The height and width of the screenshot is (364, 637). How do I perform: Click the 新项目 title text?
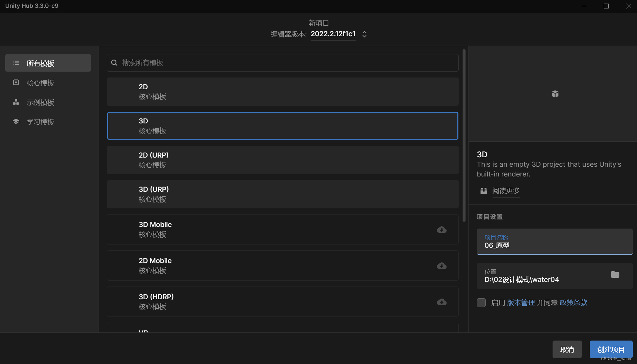point(319,23)
